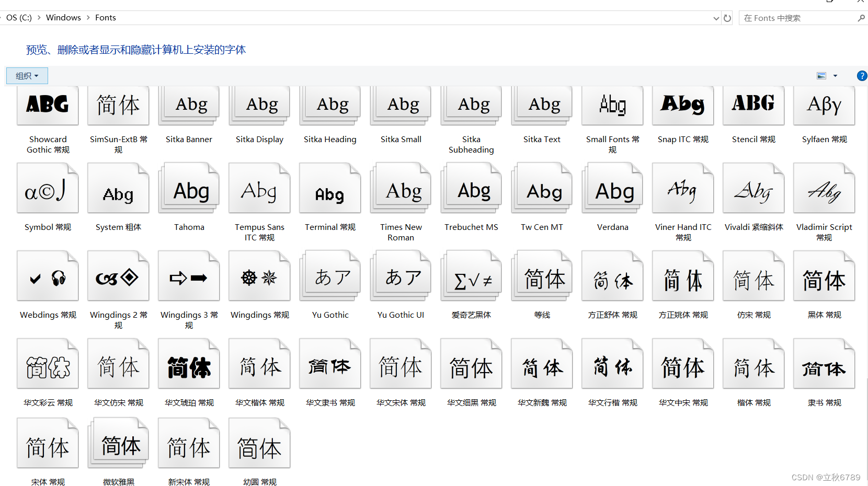Select the 华文仿宋 font icon
This screenshot has height=486, width=868.
118,364
